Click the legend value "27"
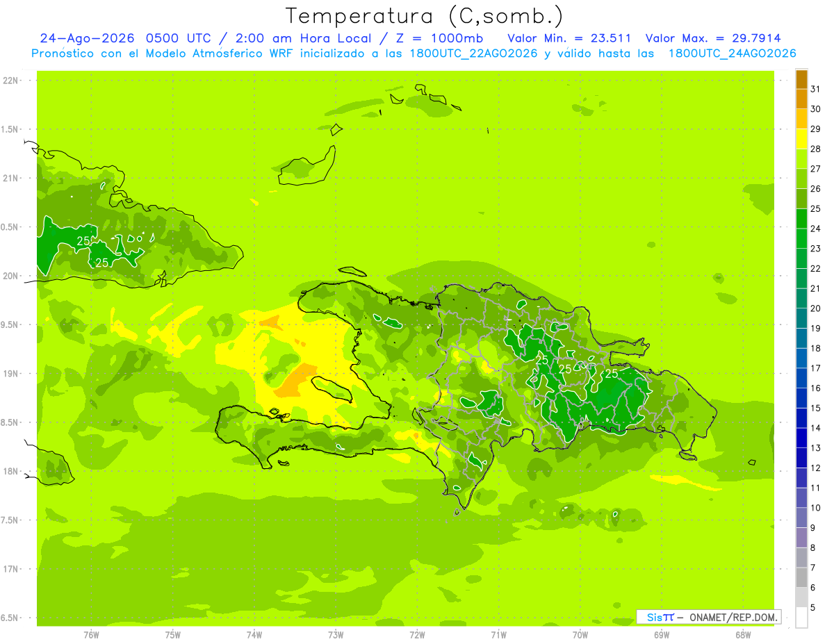Image resolution: width=834 pixels, height=644 pixels. pos(815,169)
